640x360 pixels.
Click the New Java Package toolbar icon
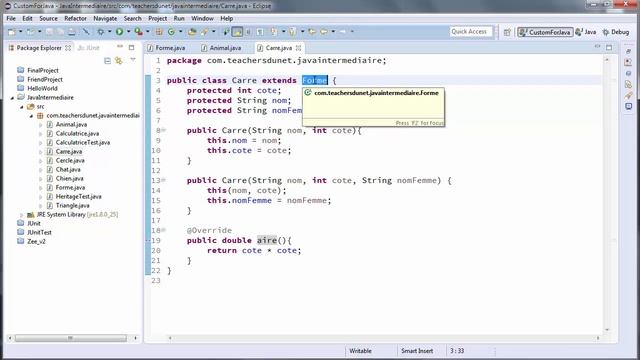[159, 31]
